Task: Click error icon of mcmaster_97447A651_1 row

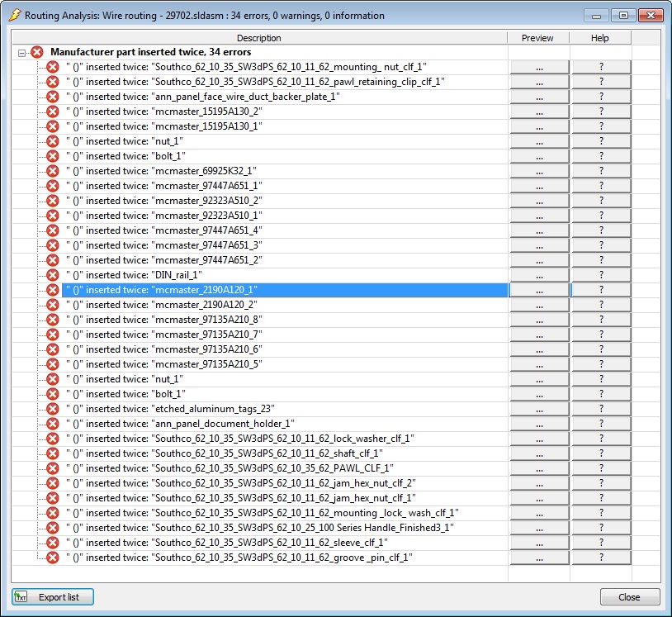Action: pyautogui.click(x=53, y=186)
